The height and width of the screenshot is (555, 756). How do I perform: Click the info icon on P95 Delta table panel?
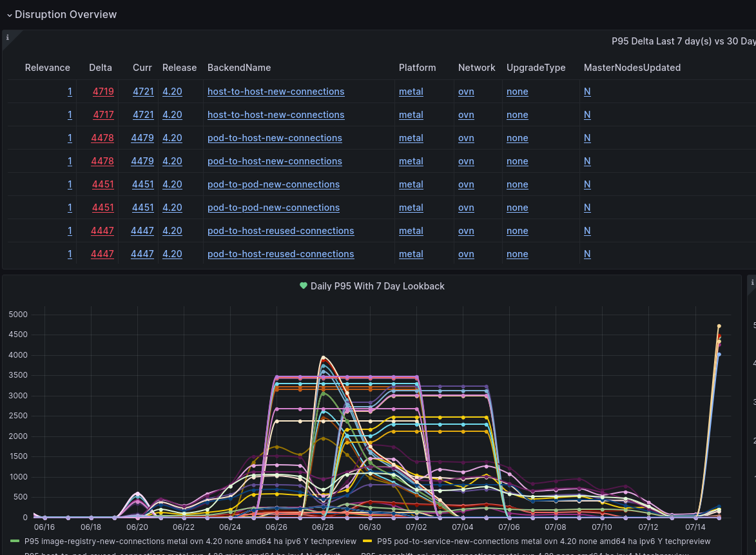coord(8,37)
